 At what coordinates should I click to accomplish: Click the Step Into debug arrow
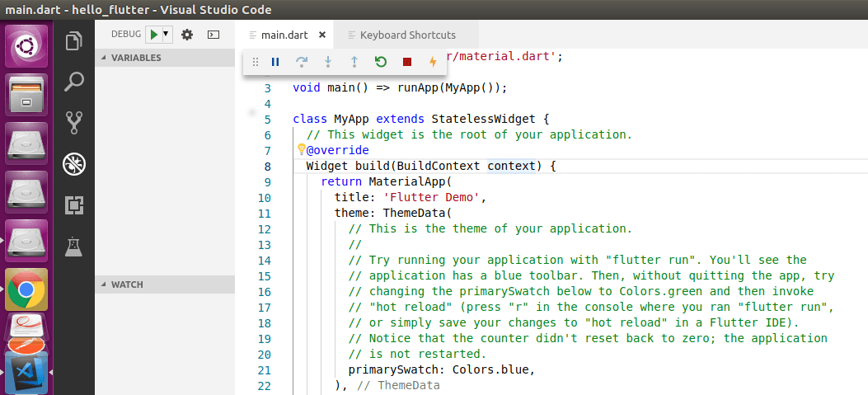click(328, 62)
